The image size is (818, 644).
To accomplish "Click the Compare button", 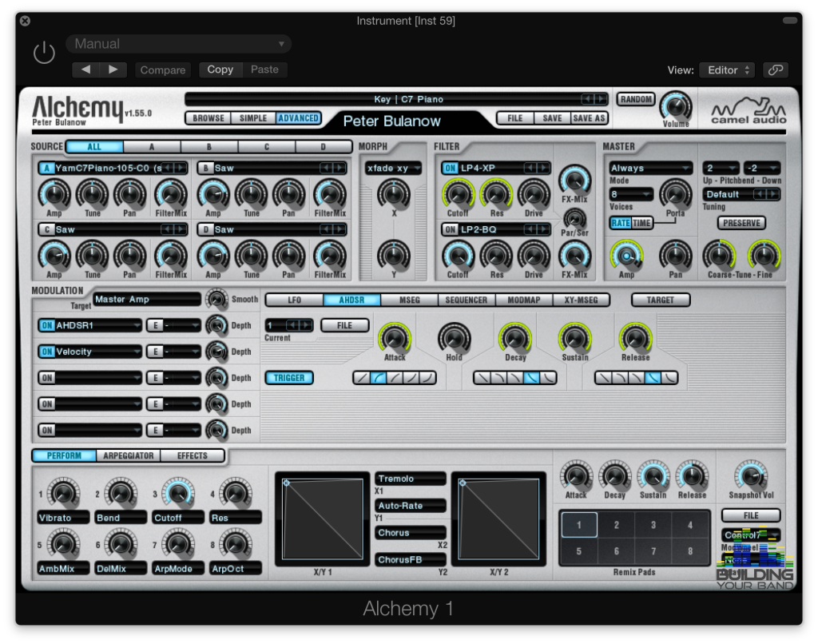I will pos(163,70).
